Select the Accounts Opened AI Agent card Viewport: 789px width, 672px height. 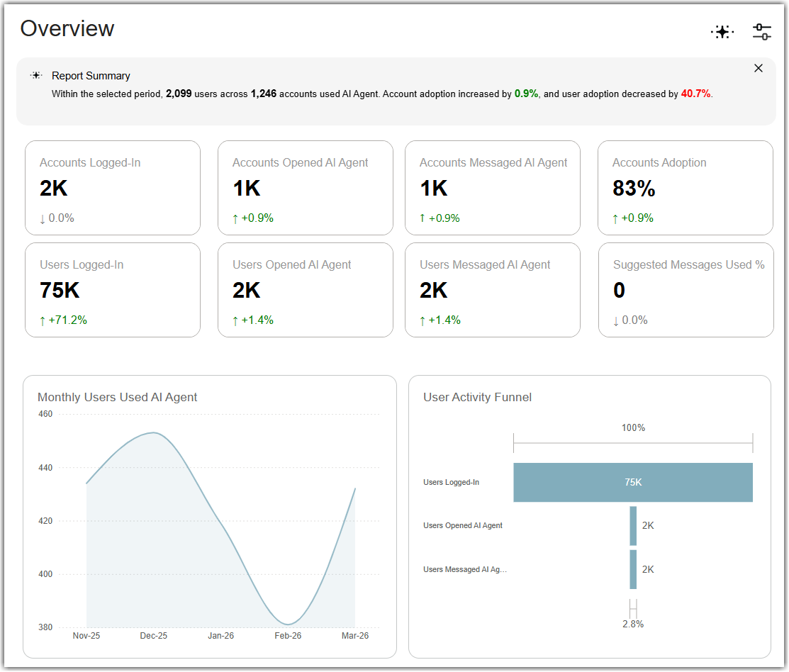tap(306, 188)
